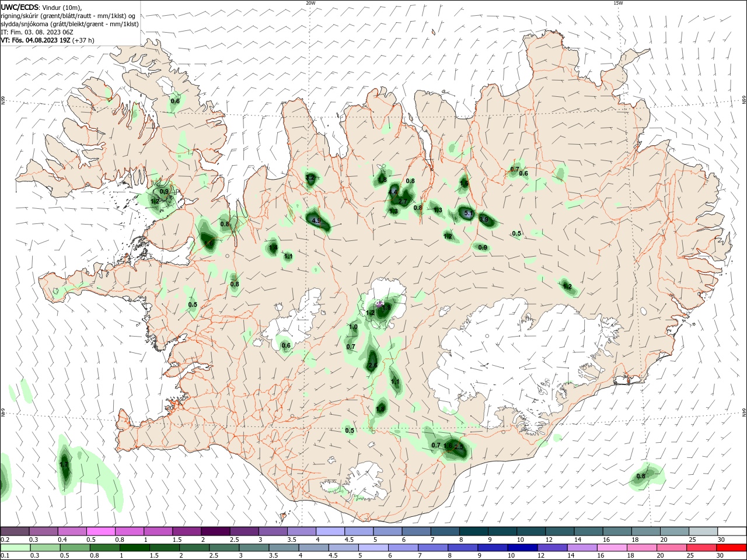Click the '1.0' precipitation value on the map
Image resolution: width=747 pixels, height=560 pixels.
[x=353, y=327]
